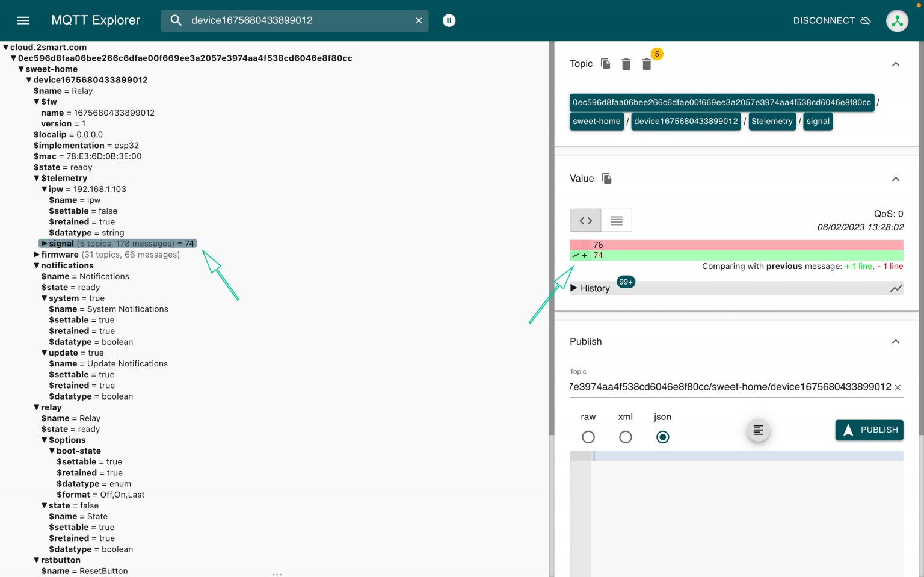Copy the topic path to clipboard
Image resolution: width=924 pixels, height=577 pixels.
tap(605, 64)
